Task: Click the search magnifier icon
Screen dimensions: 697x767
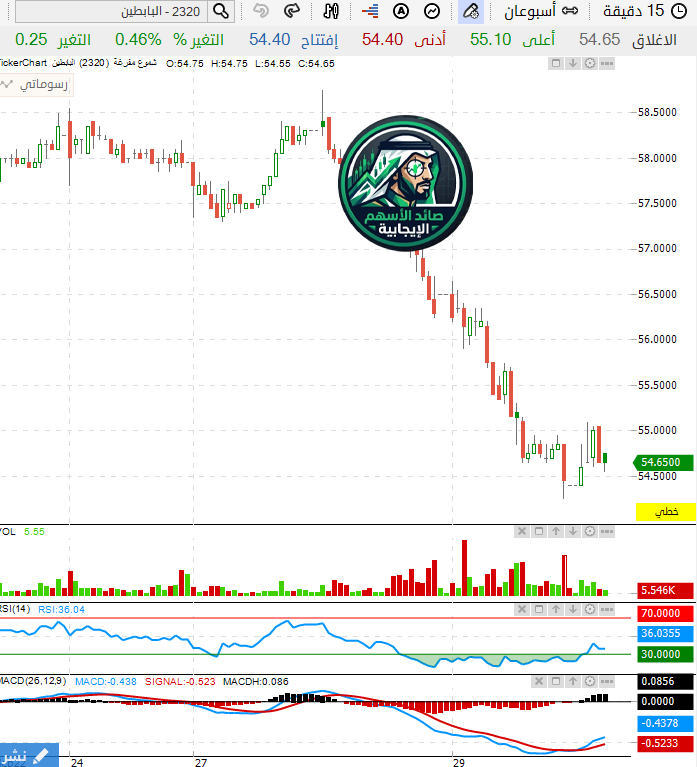Action: coord(221,11)
